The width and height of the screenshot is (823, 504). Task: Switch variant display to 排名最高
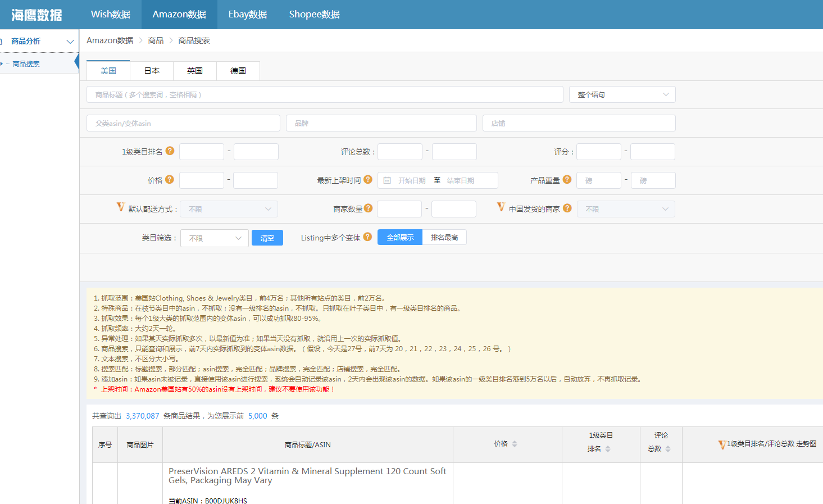click(444, 238)
